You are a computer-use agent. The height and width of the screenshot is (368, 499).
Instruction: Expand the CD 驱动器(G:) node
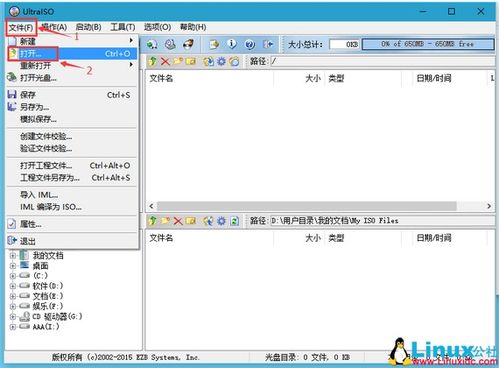[x=13, y=316]
